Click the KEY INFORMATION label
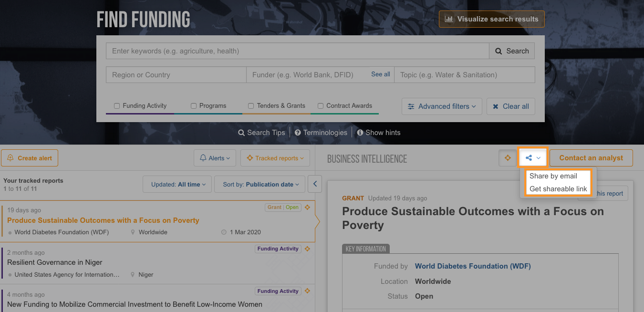The width and height of the screenshot is (644, 312). (x=366, y=249)
